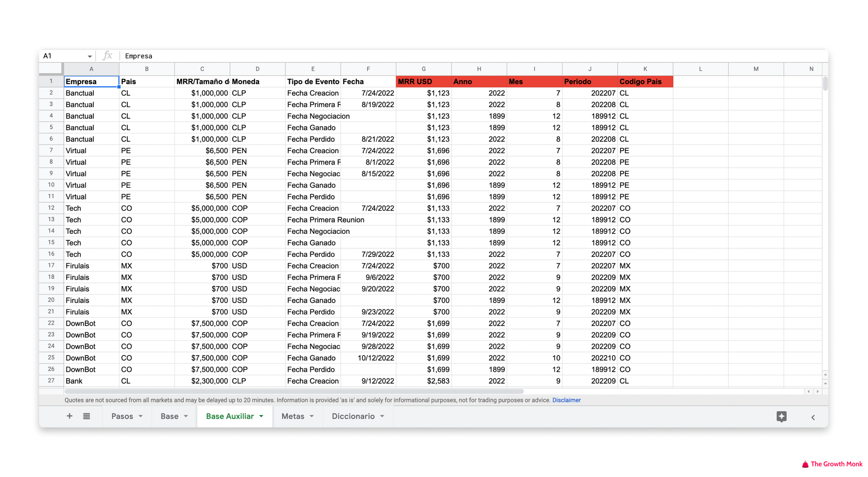Click the horizontal scrollbar thumb
This screenshot has width=868, height=477.
(294, 391)
